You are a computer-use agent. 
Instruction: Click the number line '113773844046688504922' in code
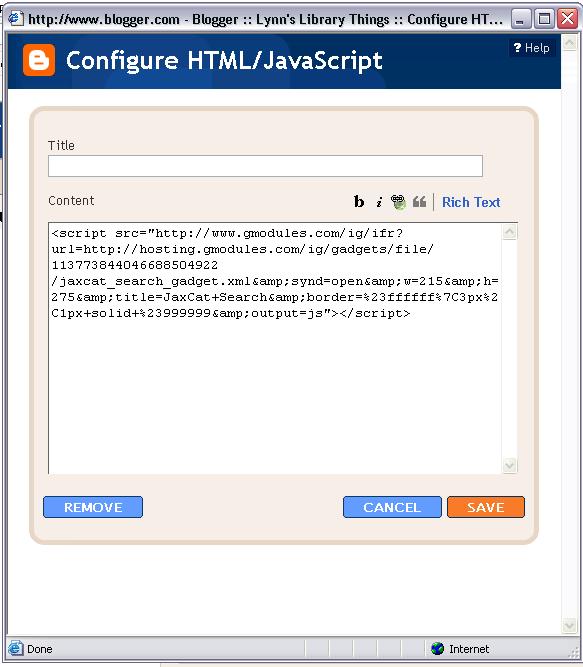[x=134, y=265]
